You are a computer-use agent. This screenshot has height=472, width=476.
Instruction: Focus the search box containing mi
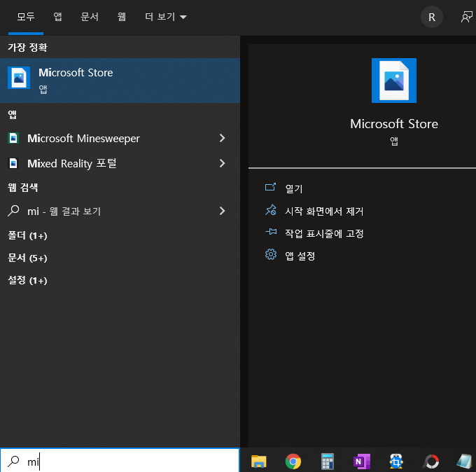click(120, 461)
